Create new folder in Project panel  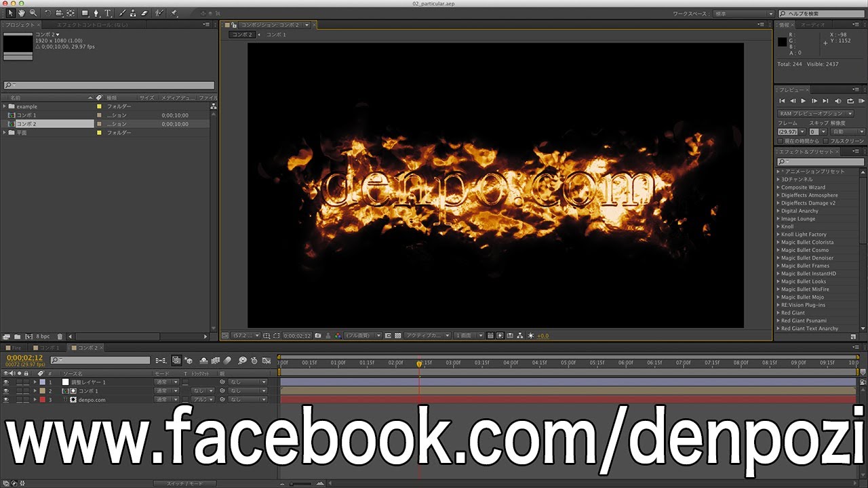coord(17,336)
